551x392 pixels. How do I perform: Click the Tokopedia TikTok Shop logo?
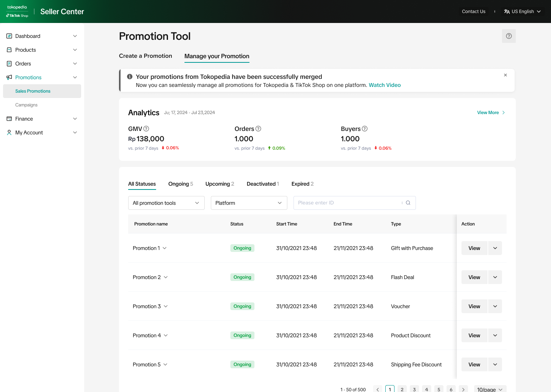[x=17, y=11]
